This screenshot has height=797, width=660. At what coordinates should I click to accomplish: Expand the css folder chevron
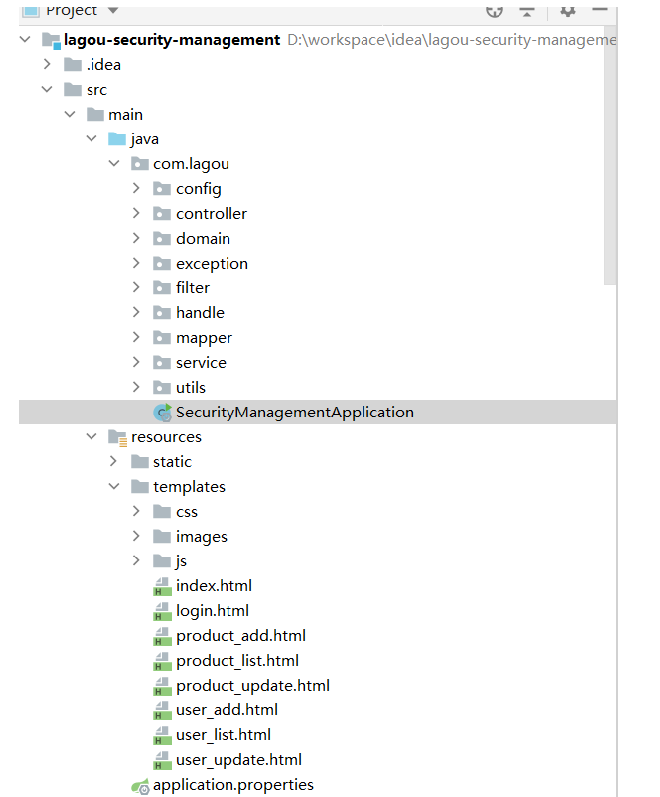[x=136, y=511]
